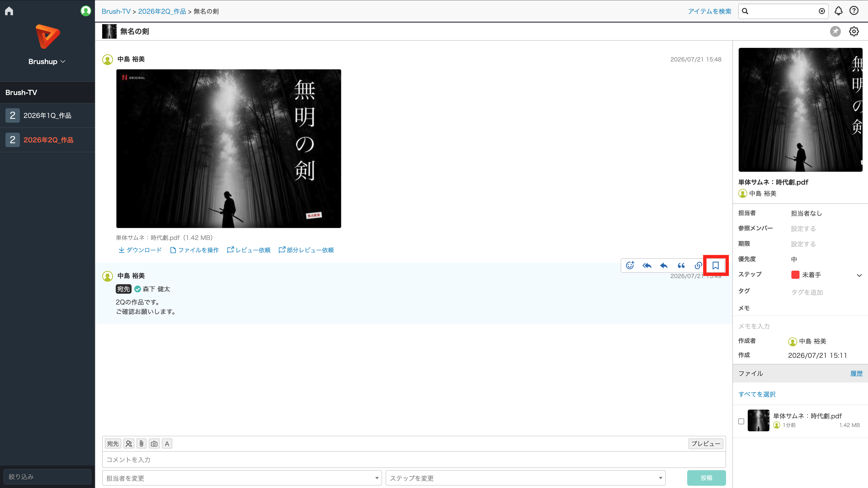This screenshot has width=868, height=488.
Task: Click the レビュー依頼 link
Action: click(249, 250)
